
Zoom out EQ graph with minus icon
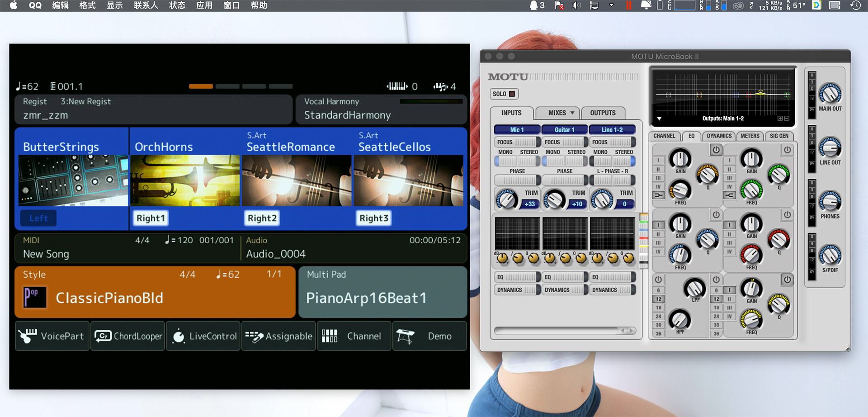point(787,118)
